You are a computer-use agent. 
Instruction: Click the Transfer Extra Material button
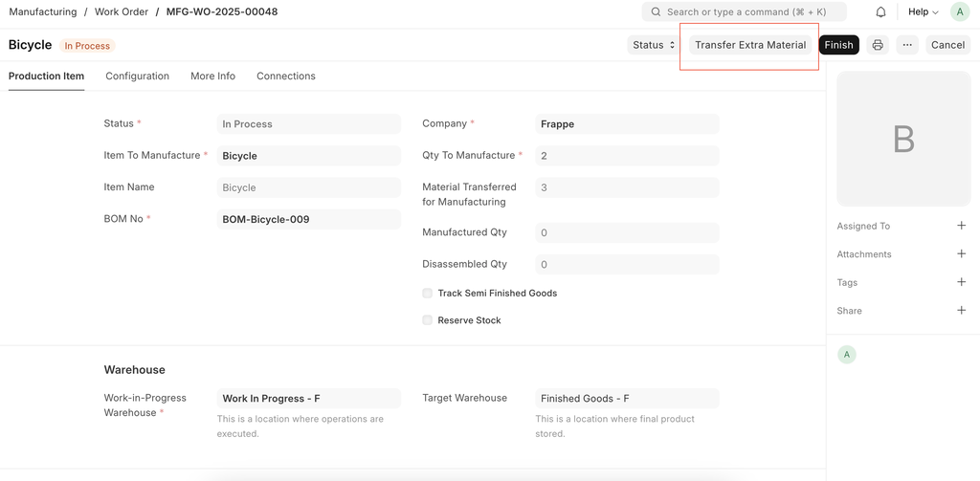750,45
